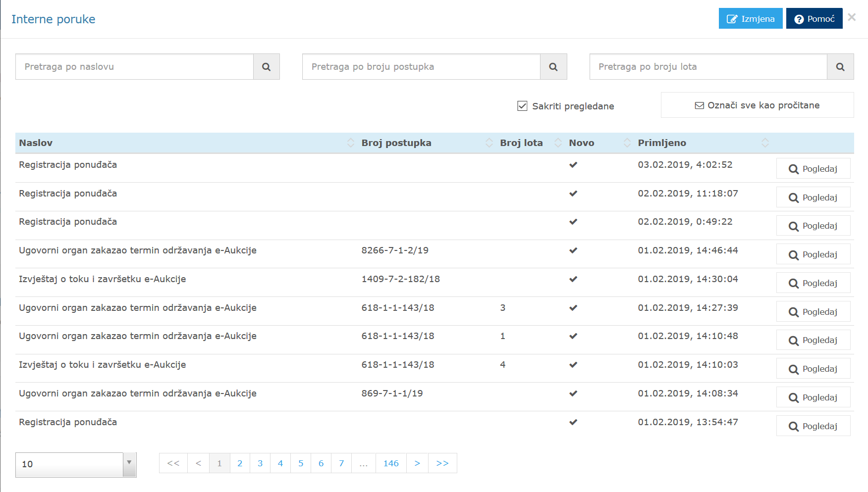Open the page size dropdown showing 10

76,464
